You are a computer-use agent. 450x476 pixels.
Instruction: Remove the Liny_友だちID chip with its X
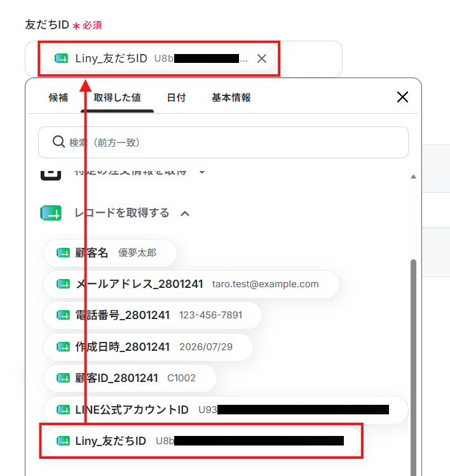262,58
